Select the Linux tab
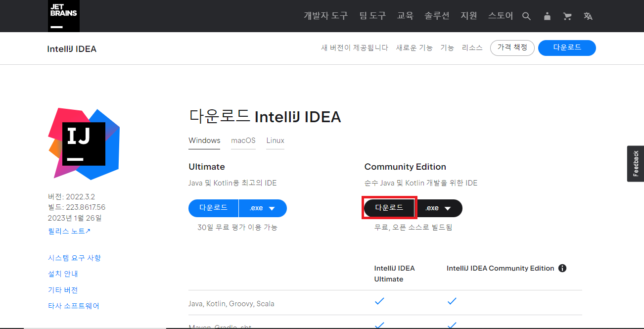This screenshot has height=329, width=644. (x=276, y=141)
